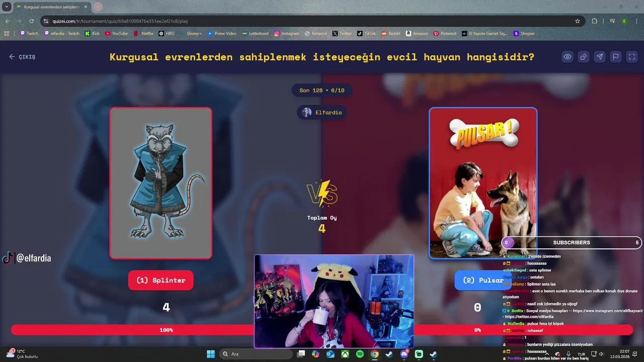Open the Xbox app from taskbar
Image resolution: width=644 pixels, height=362 pixels.
[x=345, y=354]
